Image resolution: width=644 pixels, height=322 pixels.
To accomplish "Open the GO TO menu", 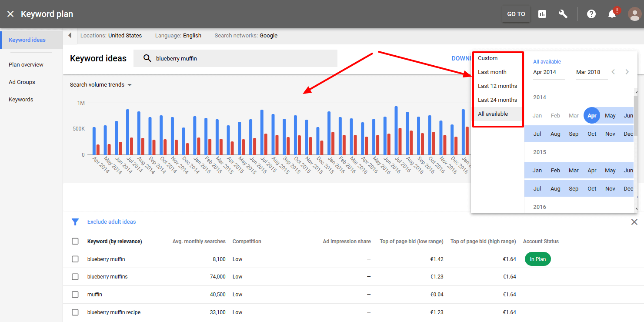I will [x=516, y=13].
